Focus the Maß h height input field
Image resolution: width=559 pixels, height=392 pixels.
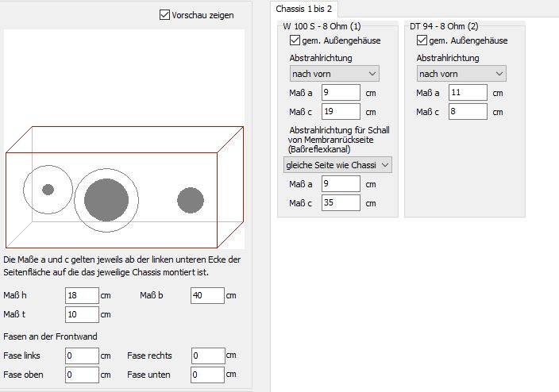pos(82,296)
